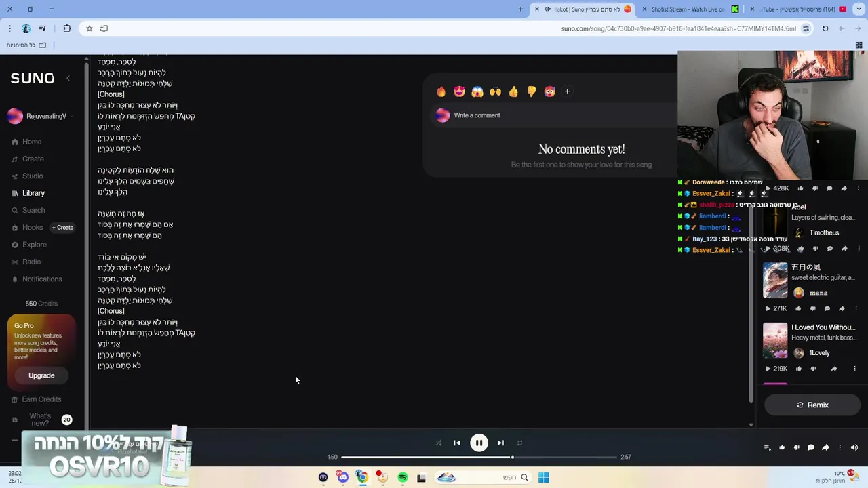Open Spotify from the taskbar
The image size is (868, 488).
click(403, 477)
